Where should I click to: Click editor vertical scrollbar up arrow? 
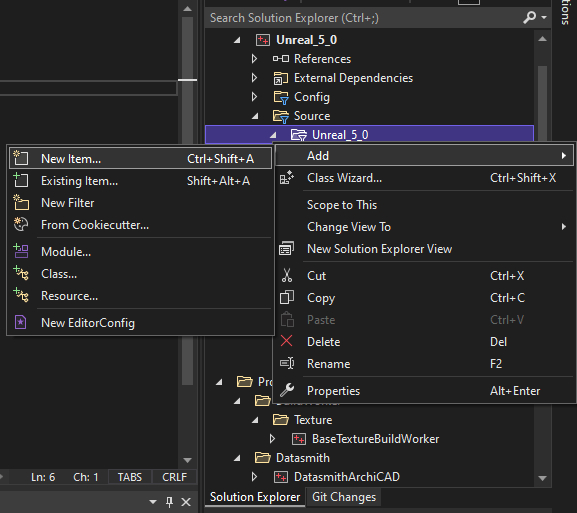coord(187,8)
